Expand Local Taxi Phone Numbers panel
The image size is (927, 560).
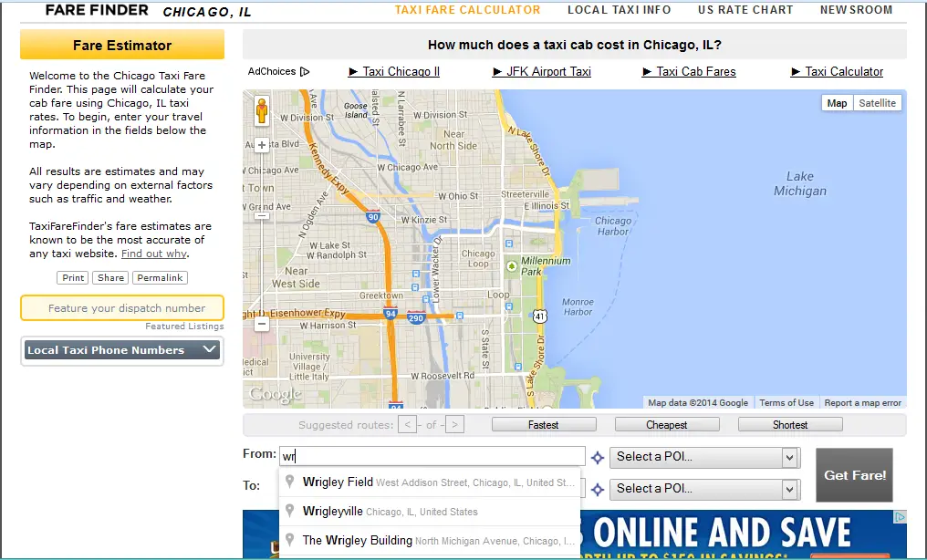pyautogui.click(x=122, y=349)
